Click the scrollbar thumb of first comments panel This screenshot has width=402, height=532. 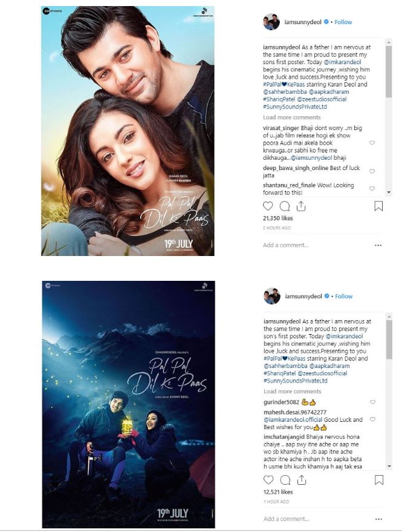pos(389,71)
